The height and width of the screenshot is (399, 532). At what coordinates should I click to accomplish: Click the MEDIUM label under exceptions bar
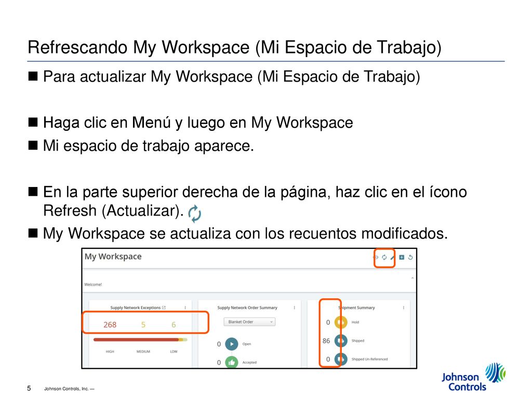click(x=143, y=352)
